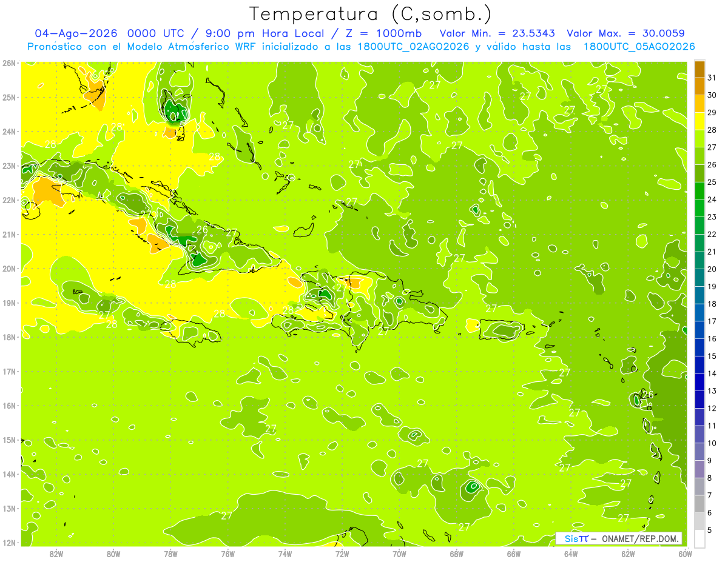The width and height of the screenshot is (728, 562).
Task: Click the latitude label "19N"
Action: tap(8, 303)
